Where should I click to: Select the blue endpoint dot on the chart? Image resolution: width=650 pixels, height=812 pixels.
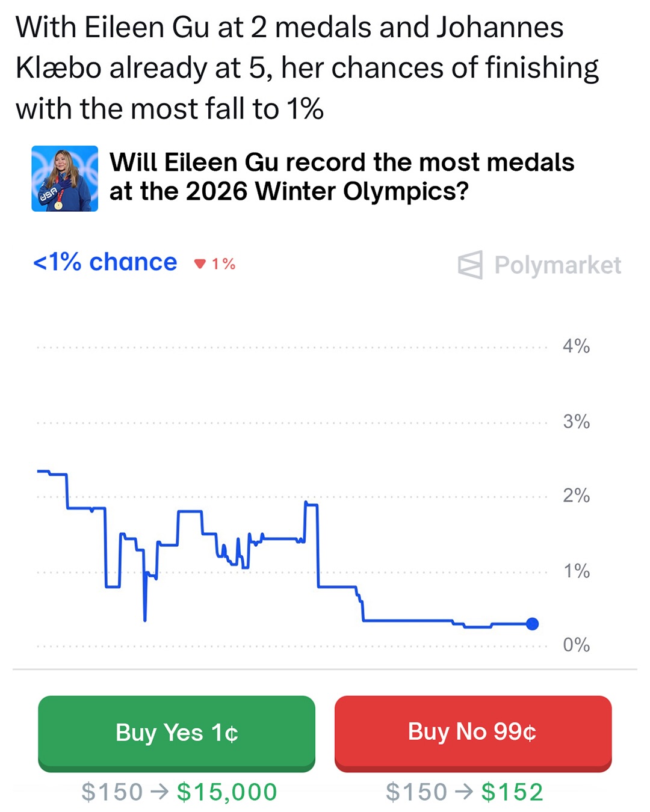(x=532, y=624)
